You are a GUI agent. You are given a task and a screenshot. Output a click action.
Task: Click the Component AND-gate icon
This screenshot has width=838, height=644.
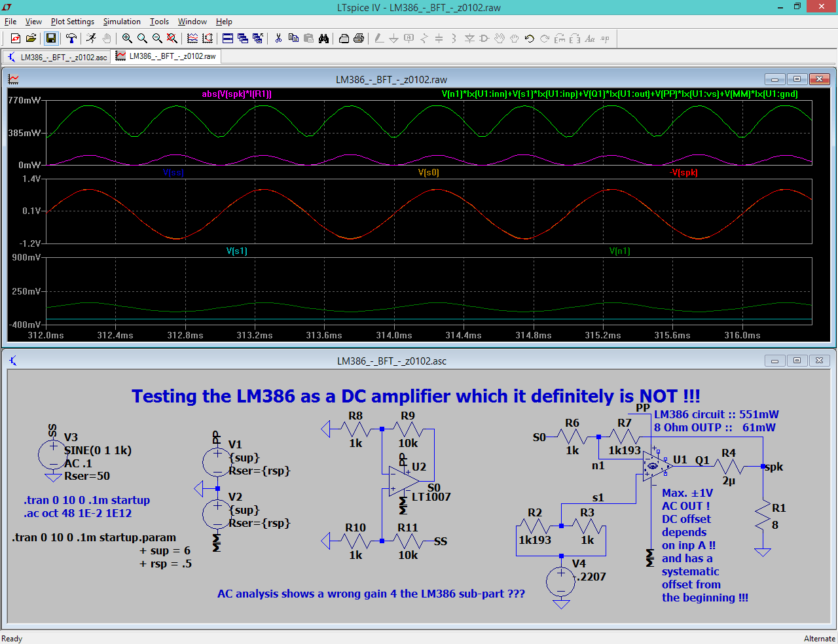(x=484, y=39)
